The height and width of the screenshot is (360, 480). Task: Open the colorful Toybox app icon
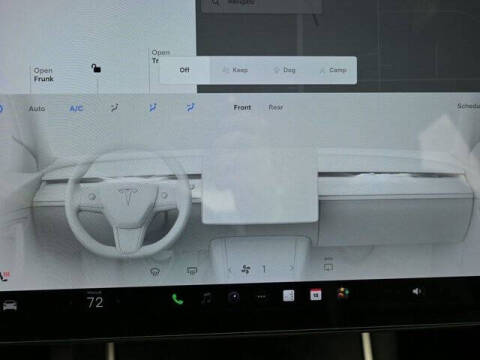pyautogui.click(x=343, y=294)
